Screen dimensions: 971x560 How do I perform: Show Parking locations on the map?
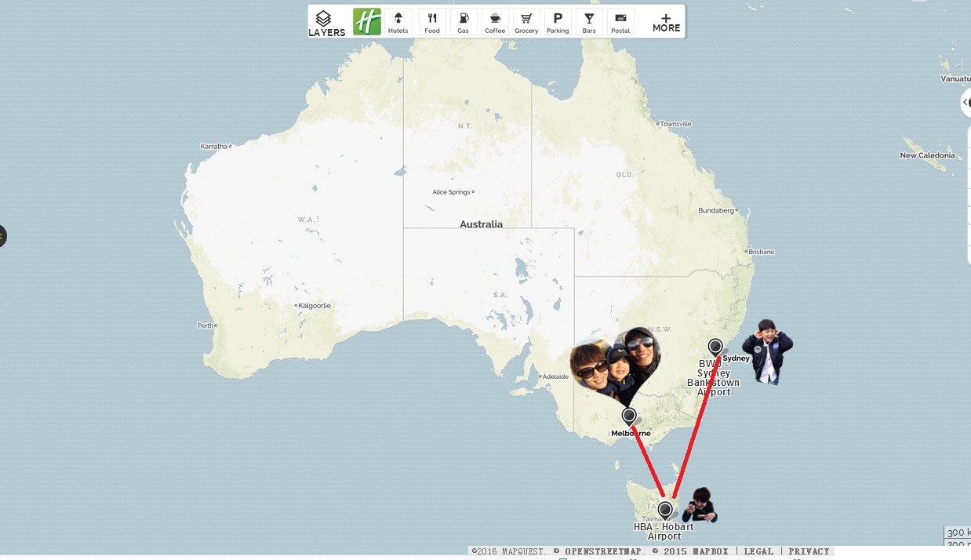558,22
